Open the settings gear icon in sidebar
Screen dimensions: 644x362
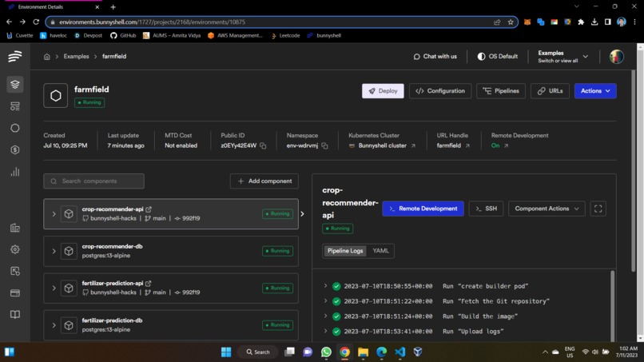tap(15, 249)
